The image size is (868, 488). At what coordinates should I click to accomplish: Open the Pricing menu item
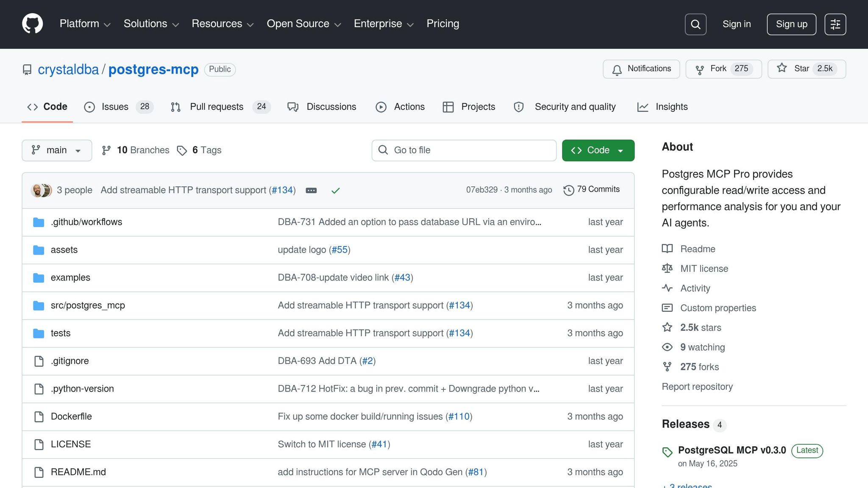pos(442,24)
